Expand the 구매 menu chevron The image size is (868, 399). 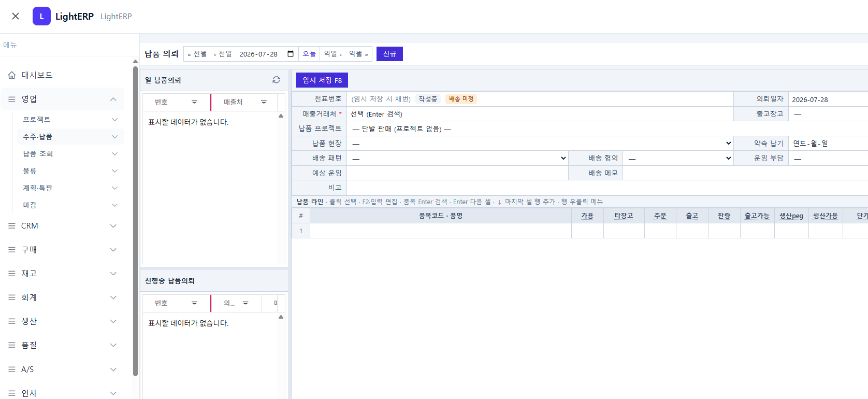(113, 250)
